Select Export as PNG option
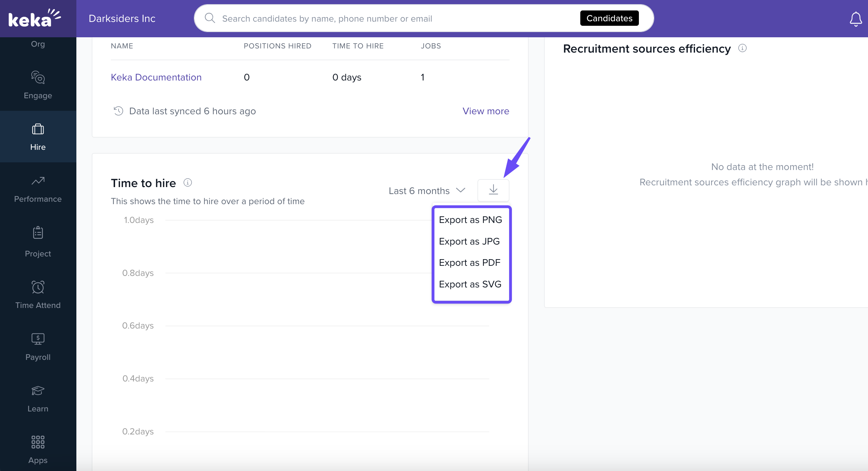The height and width of the screenshot is (471, 868). pos(470,220)
